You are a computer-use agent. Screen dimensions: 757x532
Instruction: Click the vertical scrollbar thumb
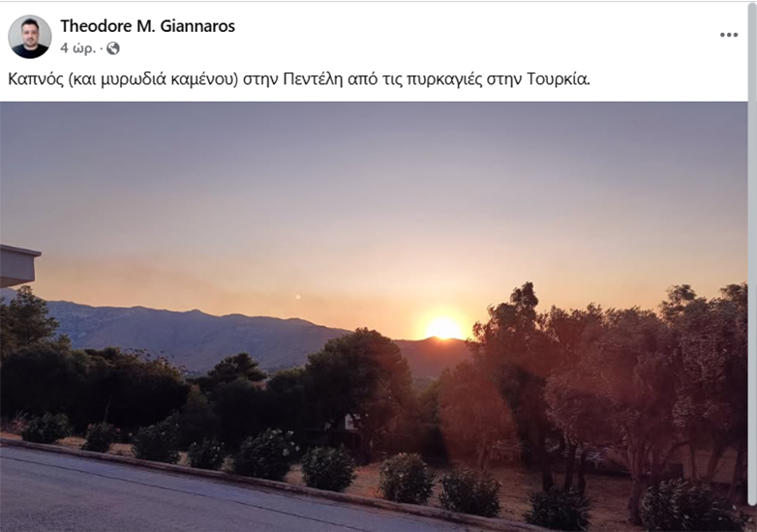752,251
